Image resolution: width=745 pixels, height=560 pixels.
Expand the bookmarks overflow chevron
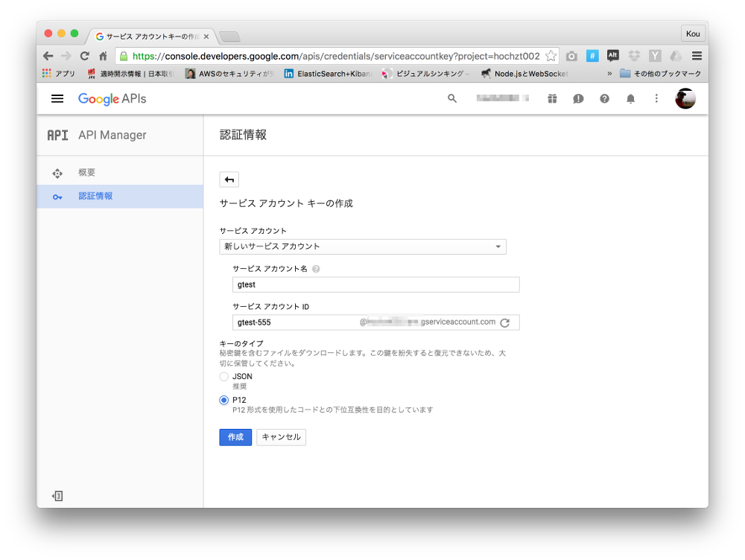pyautogui.click(x=609, y=74)
